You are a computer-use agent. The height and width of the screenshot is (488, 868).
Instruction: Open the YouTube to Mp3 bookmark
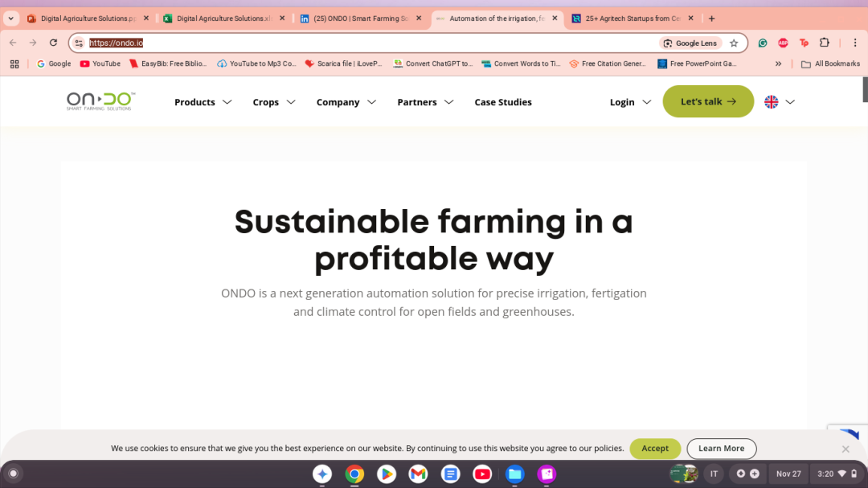[257, 64]
